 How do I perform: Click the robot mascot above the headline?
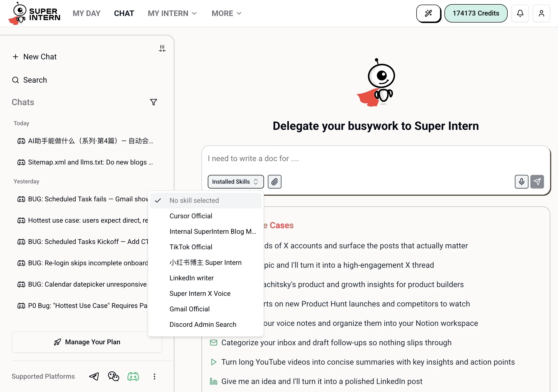click(x=376, y=83)
